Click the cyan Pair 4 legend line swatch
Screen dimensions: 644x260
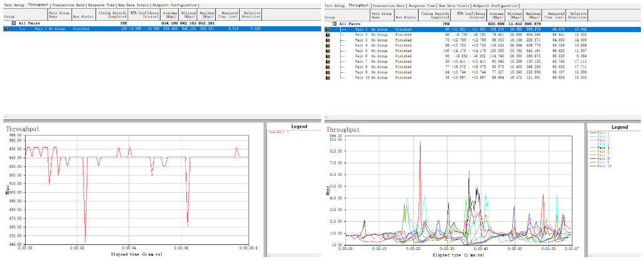[593, 143]
